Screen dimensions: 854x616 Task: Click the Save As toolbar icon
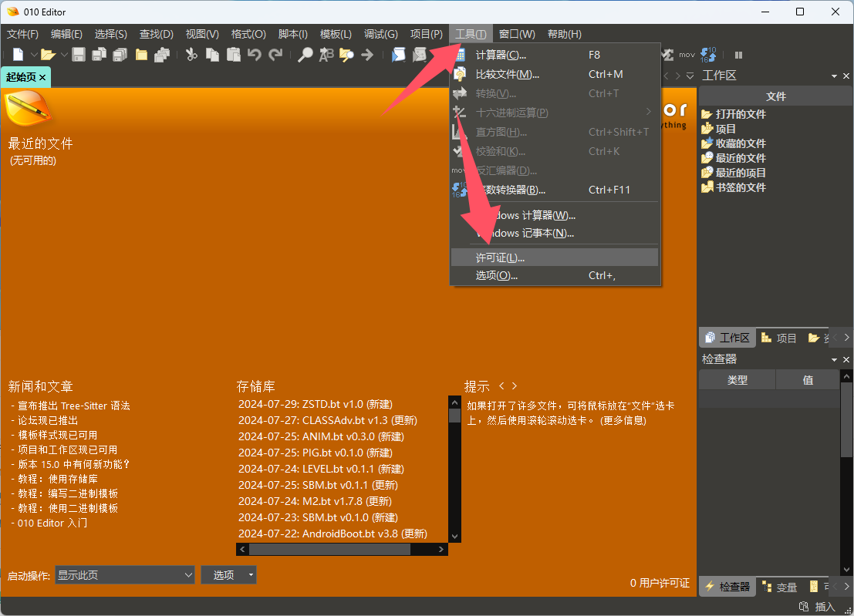click(x=99, y=55)
